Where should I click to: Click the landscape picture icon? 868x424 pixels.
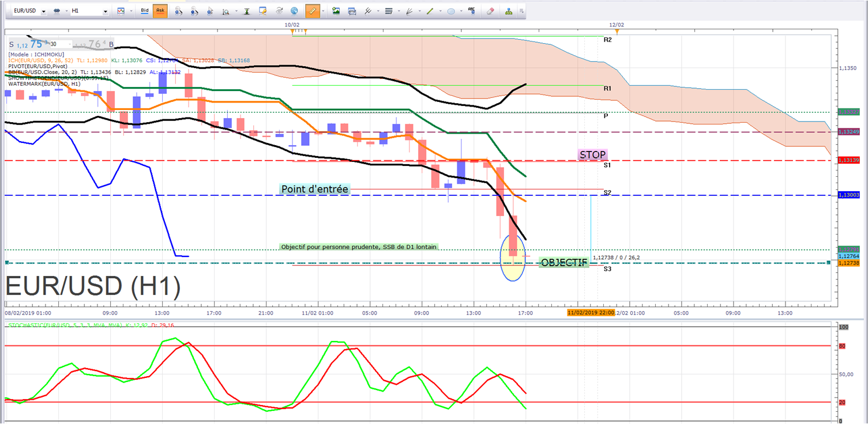point(336,11)
